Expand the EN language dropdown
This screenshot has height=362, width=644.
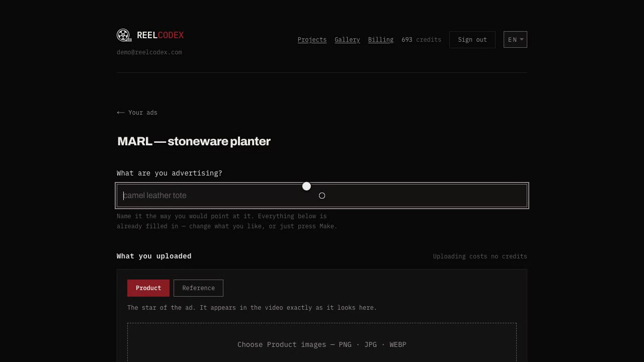515,40
